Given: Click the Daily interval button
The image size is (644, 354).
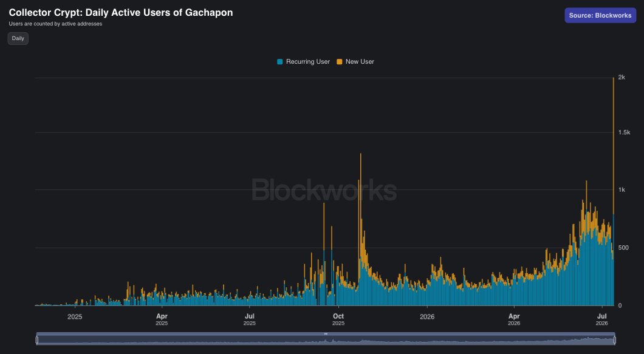Looking at the screenshot, I should click(x=18, y=38).
